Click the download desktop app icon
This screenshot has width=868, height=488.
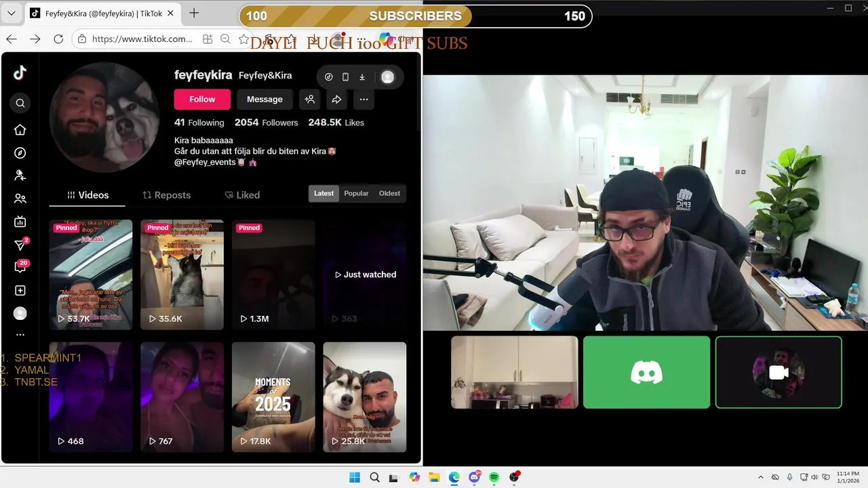click(x=362, y=77)
